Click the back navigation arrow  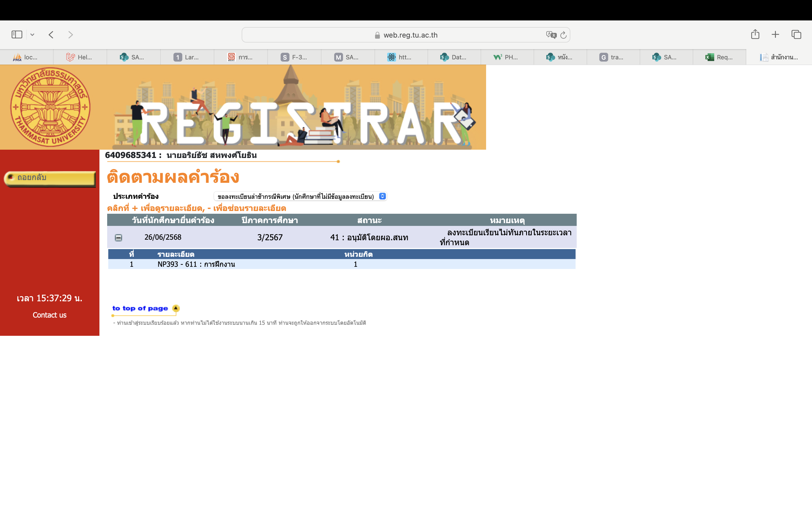51,35
